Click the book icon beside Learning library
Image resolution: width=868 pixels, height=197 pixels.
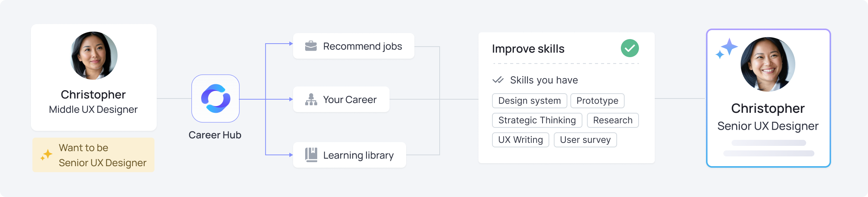311,155
